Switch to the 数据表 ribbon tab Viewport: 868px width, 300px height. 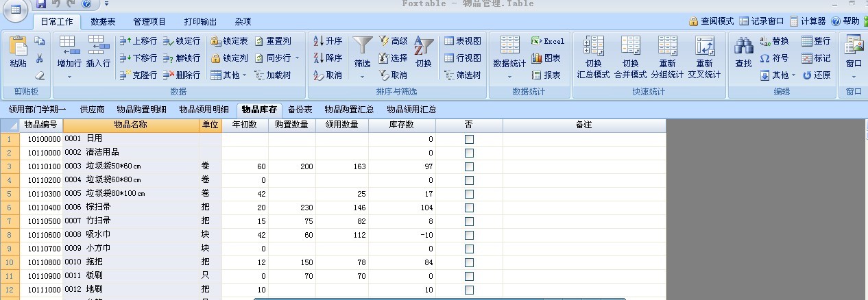(103, 21)
